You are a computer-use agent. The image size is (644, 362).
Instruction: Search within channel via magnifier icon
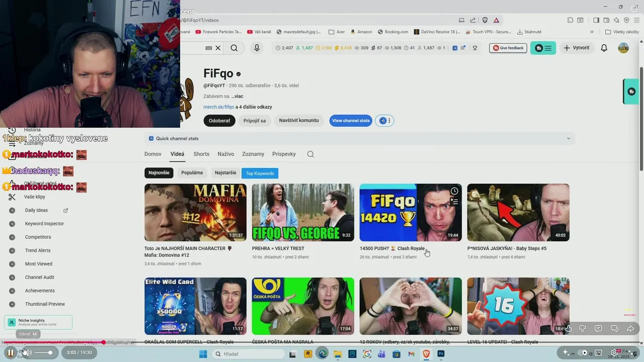point(310,154)
